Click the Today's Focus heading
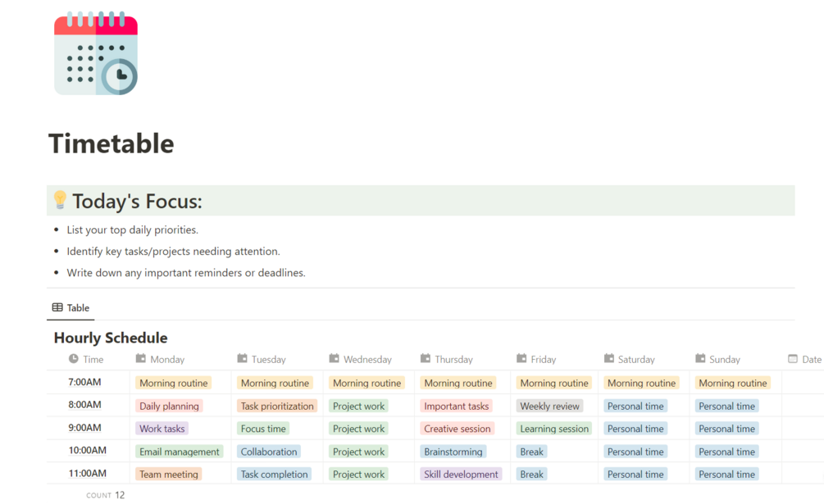The height and width of the screenshot is (504, 824). (x=137, y=201)
